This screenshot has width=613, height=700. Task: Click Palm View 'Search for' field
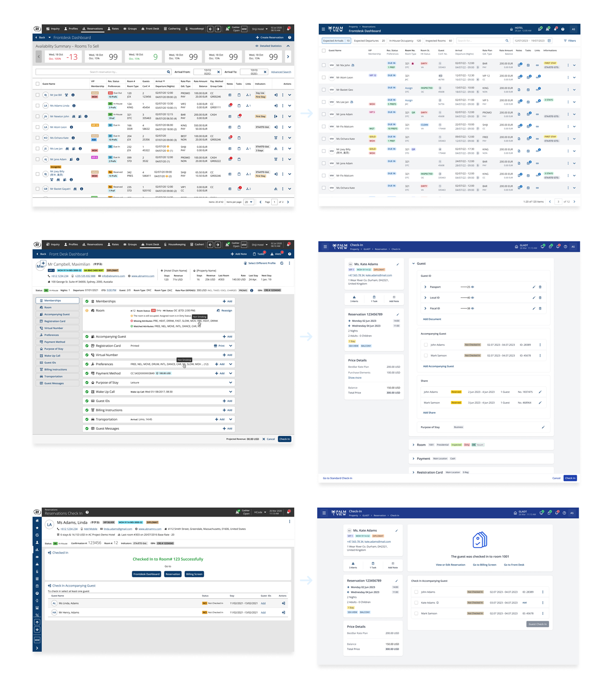click(483, 41)
